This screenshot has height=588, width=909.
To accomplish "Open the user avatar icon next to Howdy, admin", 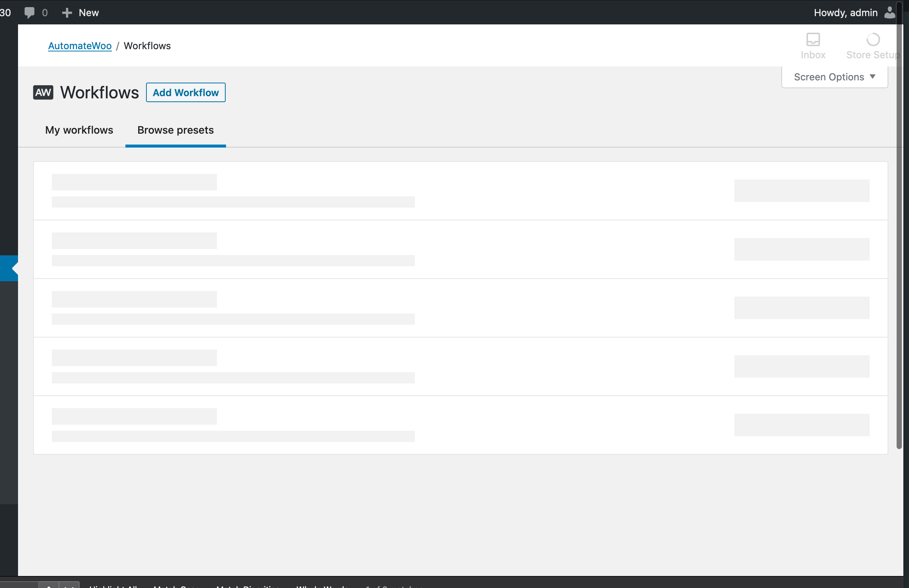I will (x=889, y=12).
